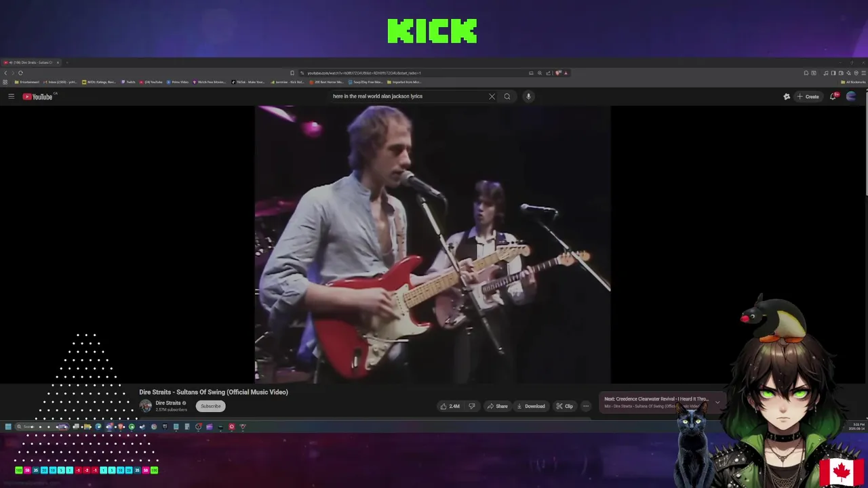The image size is (868, 488).
Task: Open the YouTube guide hamburger menu
Action: pyautogui.click(x=11, y=96)
